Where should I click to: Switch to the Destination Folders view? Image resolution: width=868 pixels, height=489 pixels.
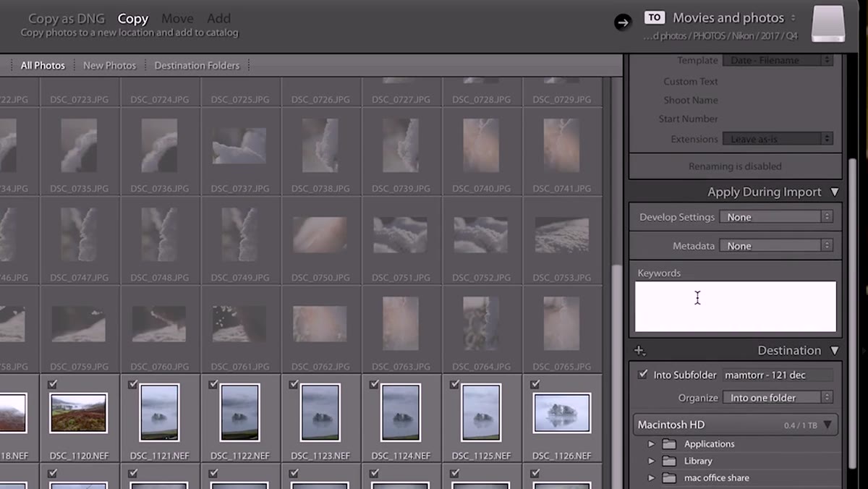click(197, 65)
